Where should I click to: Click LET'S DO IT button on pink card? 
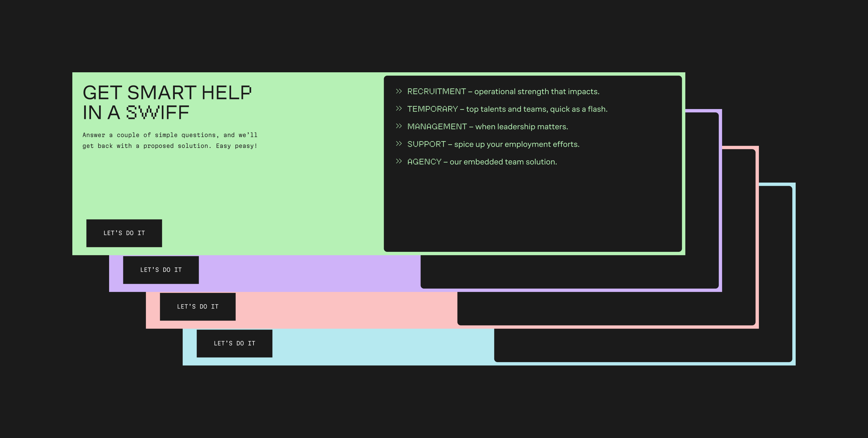click(197, 306)
